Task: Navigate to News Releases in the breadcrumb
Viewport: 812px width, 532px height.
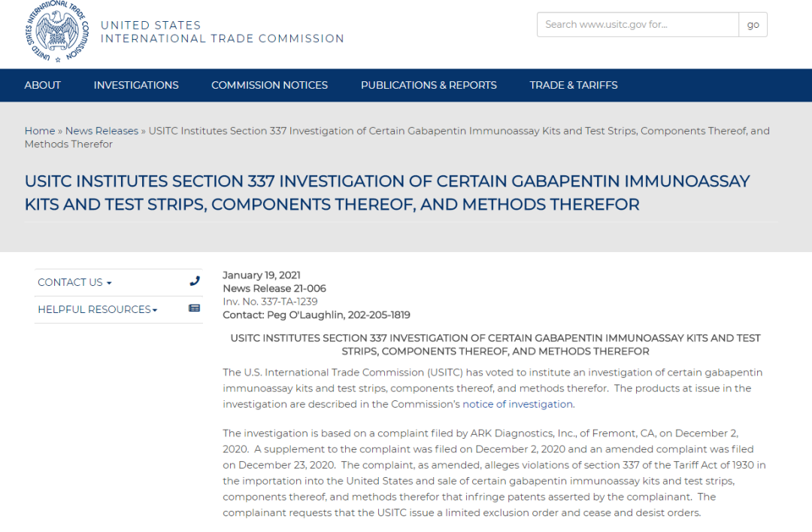Action: (101, 131)
